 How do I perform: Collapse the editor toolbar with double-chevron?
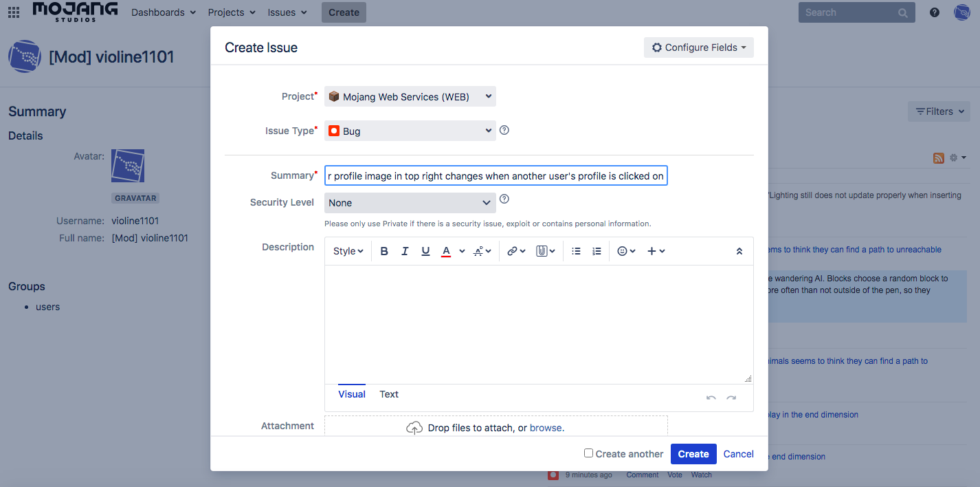point(739,251)
